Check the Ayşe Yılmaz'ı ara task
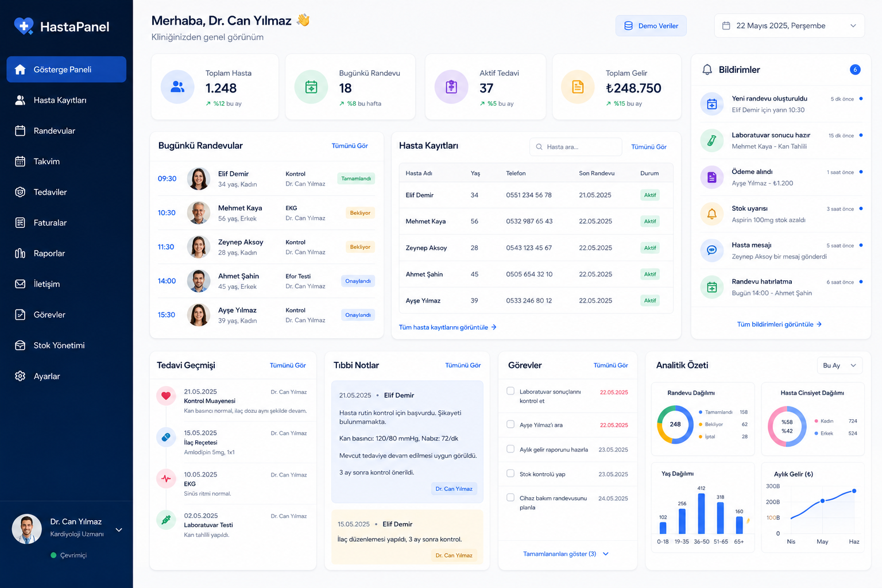 510,424
